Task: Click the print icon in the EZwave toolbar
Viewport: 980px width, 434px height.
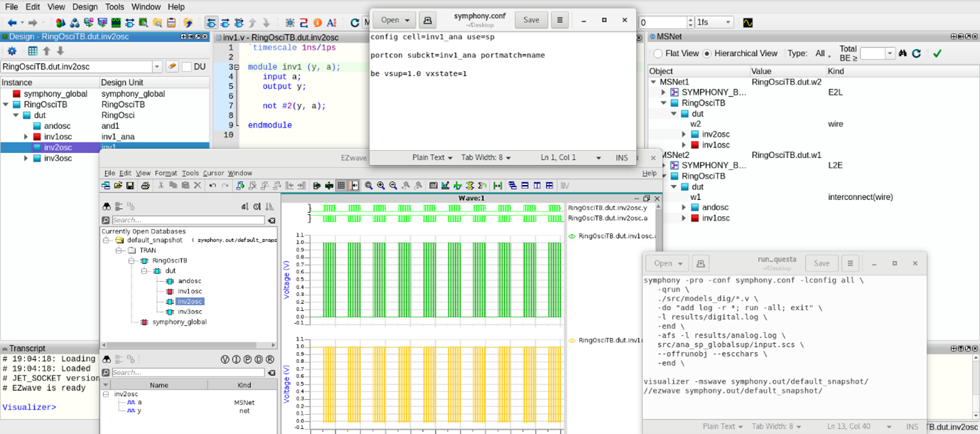Action: pos(144,185)
